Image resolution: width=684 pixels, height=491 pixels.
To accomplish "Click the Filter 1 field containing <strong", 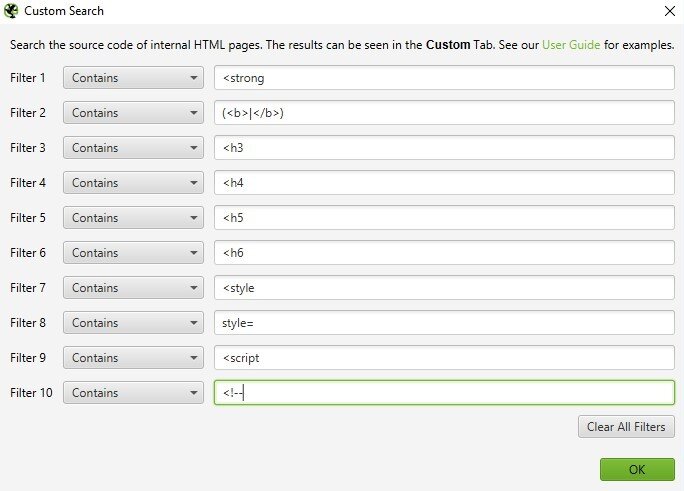I will pyautogui.click(x=444, y=78).
